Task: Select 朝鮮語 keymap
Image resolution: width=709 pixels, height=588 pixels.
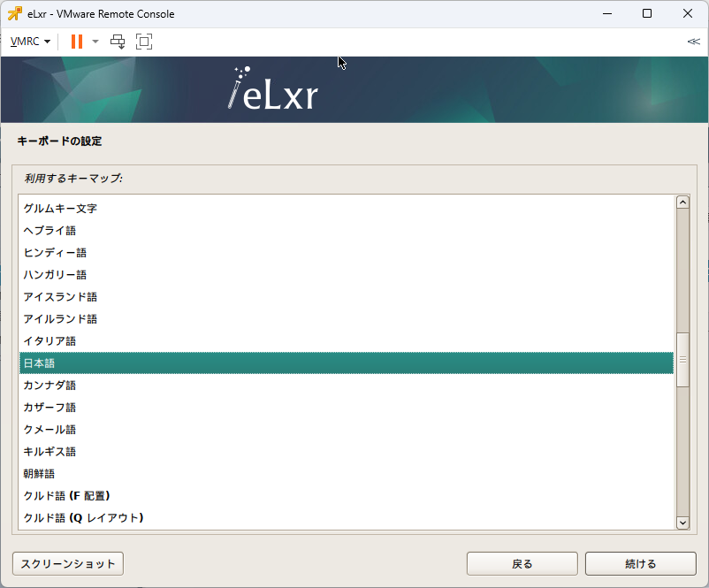Action: pos(347,474)
